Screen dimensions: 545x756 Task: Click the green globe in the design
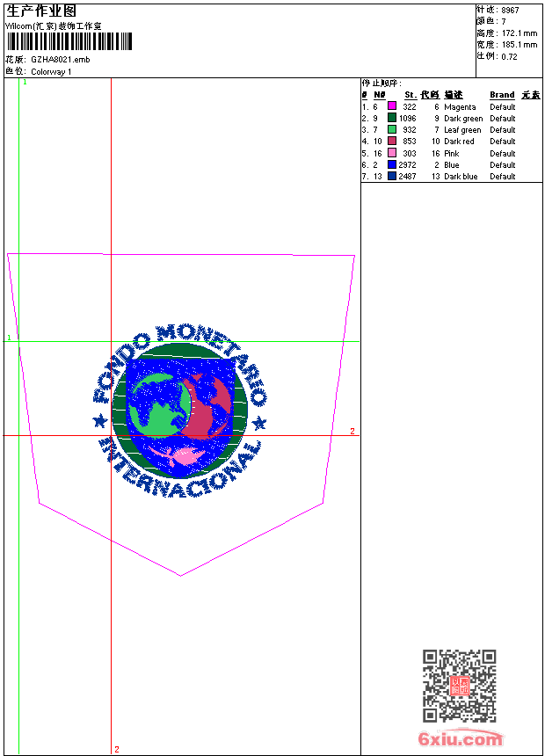(x=159, y=406)
